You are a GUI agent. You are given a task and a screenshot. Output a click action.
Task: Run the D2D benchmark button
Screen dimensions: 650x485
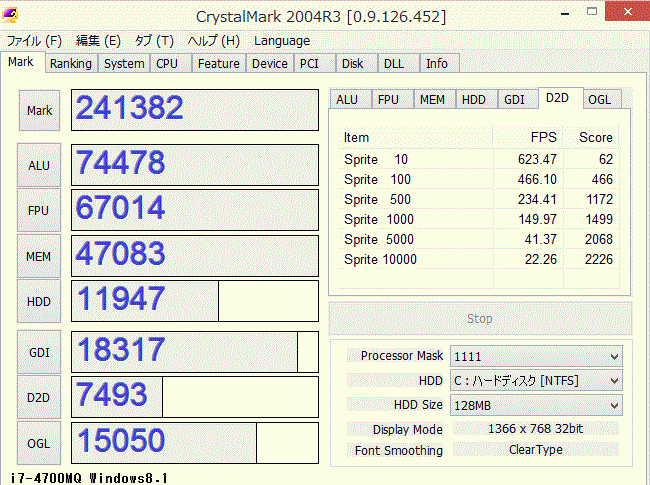tap(39, 398)
